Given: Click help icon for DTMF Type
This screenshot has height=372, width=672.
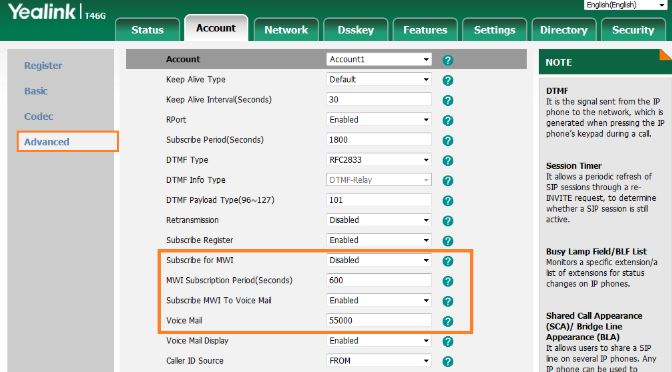Looking at the screenshot, I should coord(447,161).
